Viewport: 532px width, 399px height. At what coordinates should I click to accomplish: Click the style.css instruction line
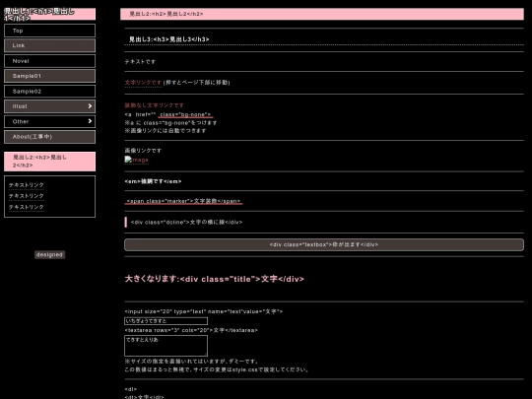click(x=217, y=369)
